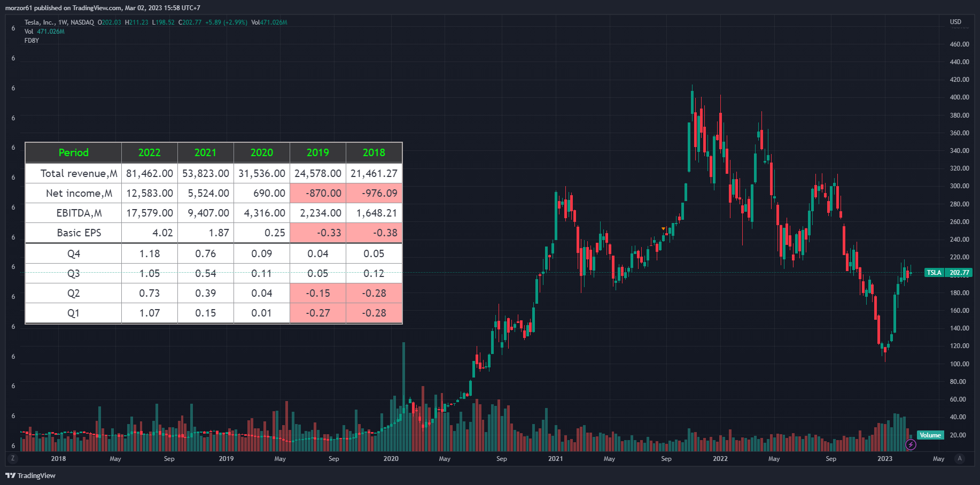The height and width of the screenshot is (485, 980).
Task: Open the TradingView logo link
Action: coord(30,475)
